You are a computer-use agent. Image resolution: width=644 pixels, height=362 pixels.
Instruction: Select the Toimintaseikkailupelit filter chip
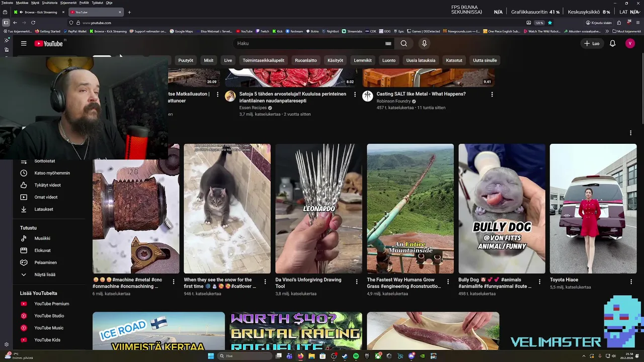264,60
